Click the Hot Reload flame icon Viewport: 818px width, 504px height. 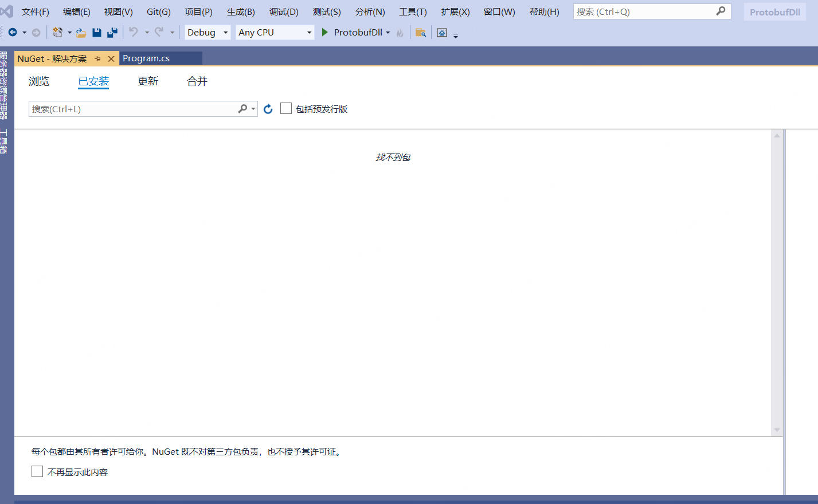399,32
